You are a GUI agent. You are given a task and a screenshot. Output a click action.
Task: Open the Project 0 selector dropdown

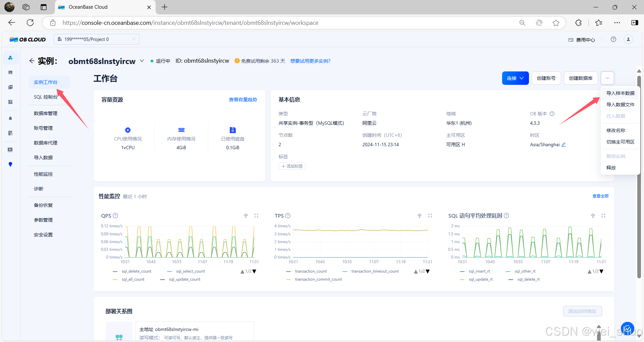pos(97,39)
